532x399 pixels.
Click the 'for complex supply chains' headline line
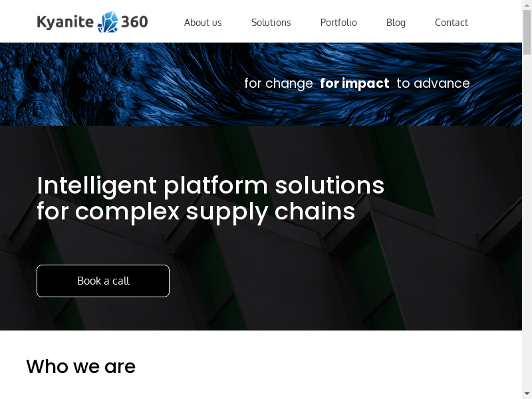[196, 211]
